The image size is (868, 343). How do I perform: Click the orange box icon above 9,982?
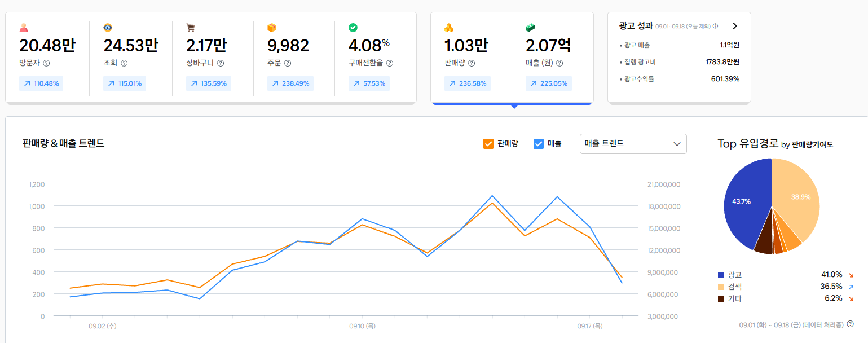coord(272,28)
